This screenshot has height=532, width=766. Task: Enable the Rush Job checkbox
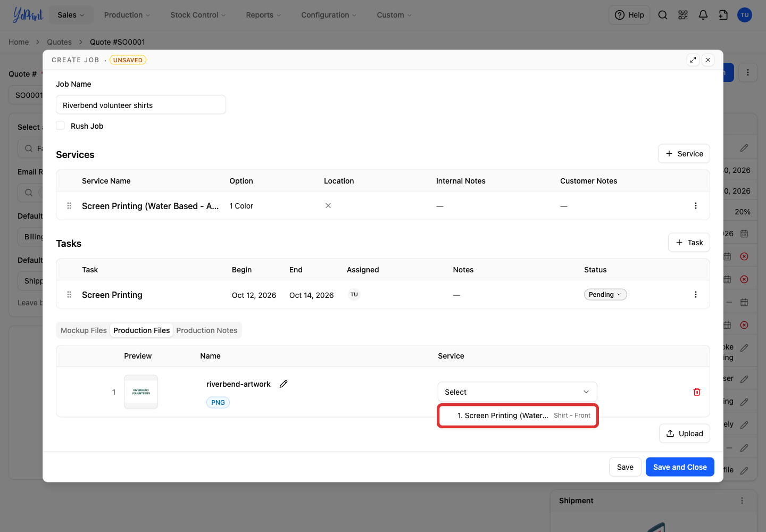pyautogui.click(x=61, y=126)
